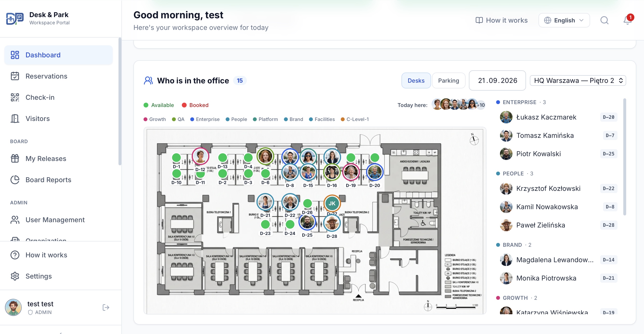Click the language globe icon
644x334 pixels.
(547, 20)
